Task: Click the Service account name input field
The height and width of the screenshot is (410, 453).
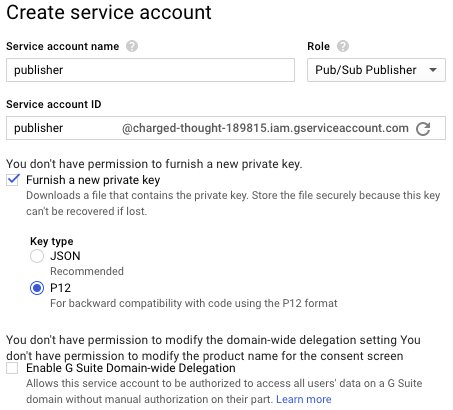Action: 150,70
